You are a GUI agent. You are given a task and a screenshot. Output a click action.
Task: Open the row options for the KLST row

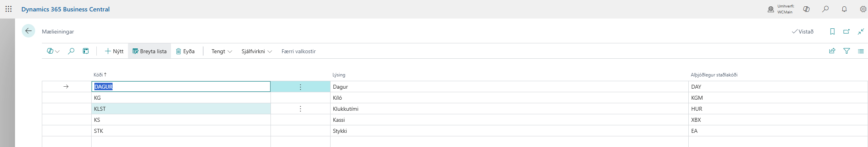click(x=301, y=109)
